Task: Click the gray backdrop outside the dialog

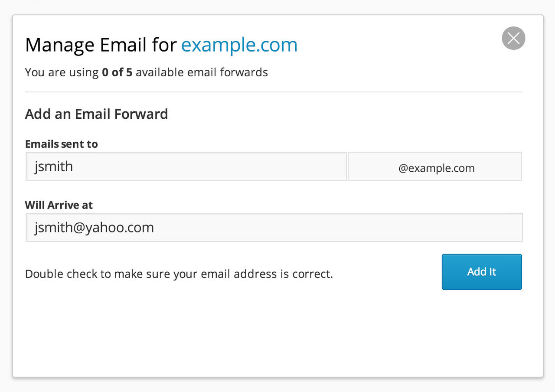Action: pyautogui.click(x=277, y=385)
